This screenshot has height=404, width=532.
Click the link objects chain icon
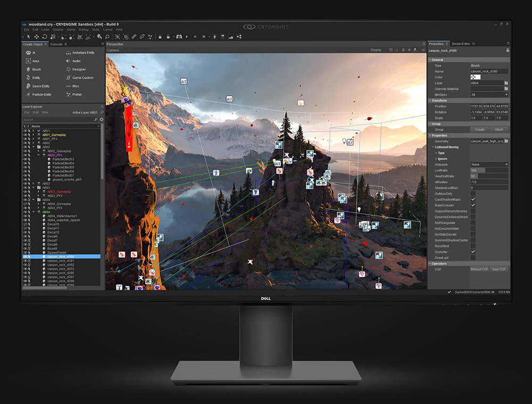[x=134, y=37]
